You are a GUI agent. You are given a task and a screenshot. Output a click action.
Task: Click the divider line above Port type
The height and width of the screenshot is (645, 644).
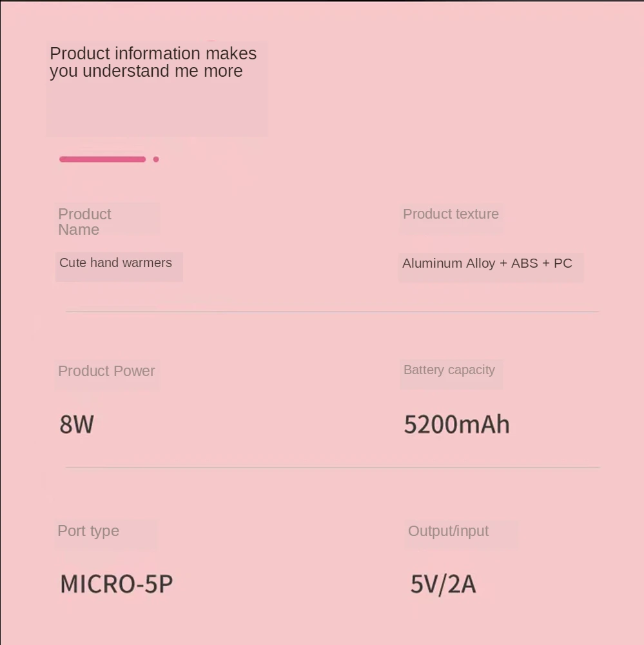tap(332, 467)
